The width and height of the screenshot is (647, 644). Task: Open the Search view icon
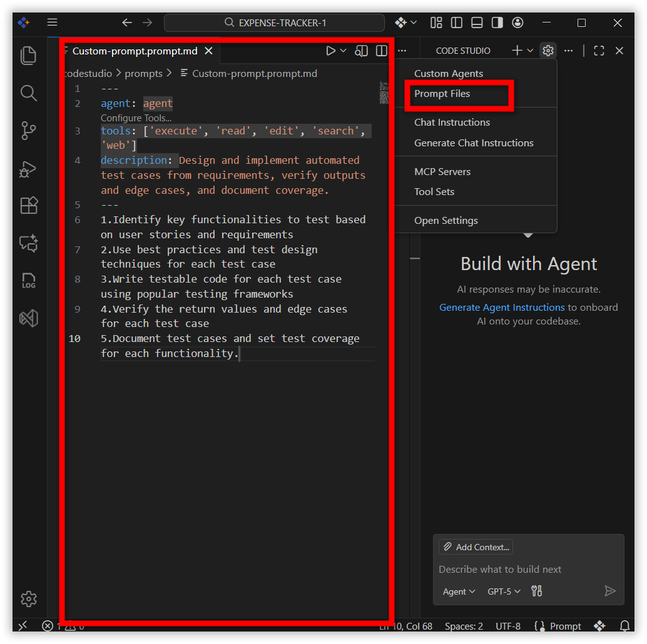click(29, 93)
